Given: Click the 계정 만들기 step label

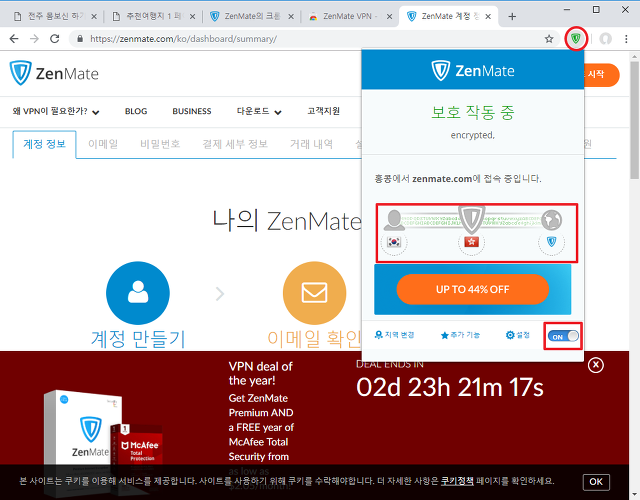Looking at the screenshot, I should 138,339.
